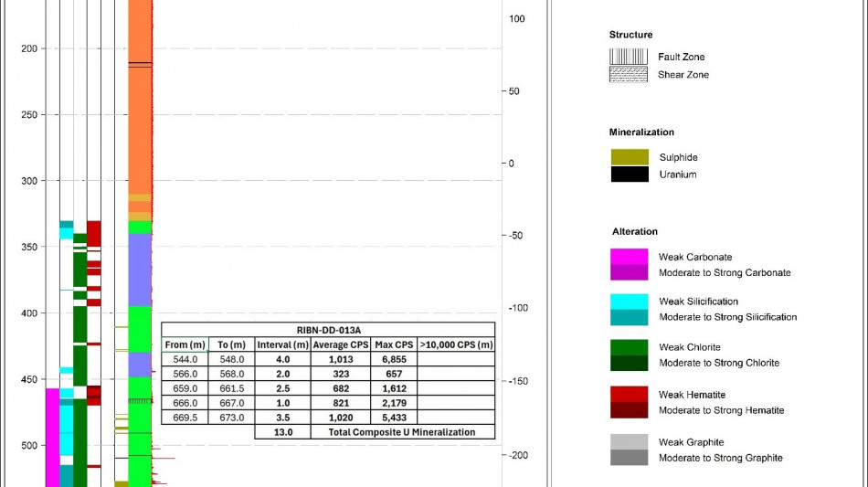
Task: Select the black Uranium swatch
Action: (630, 175)
